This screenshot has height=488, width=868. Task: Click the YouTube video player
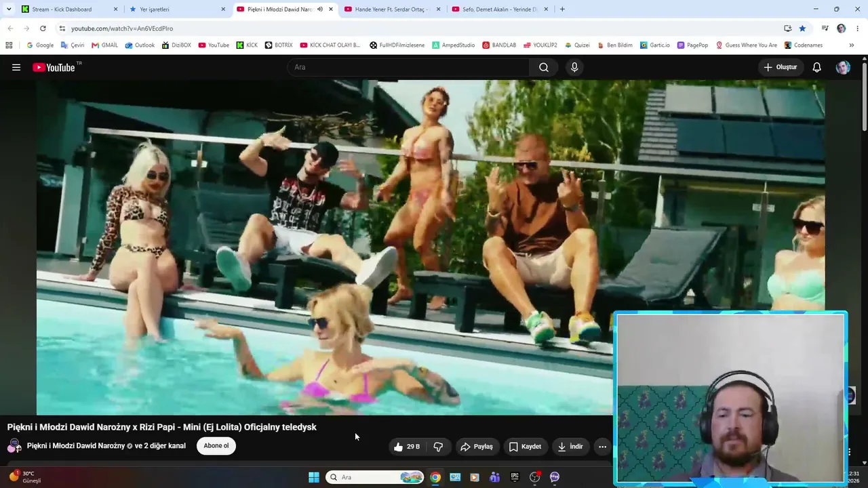[431, 247]
